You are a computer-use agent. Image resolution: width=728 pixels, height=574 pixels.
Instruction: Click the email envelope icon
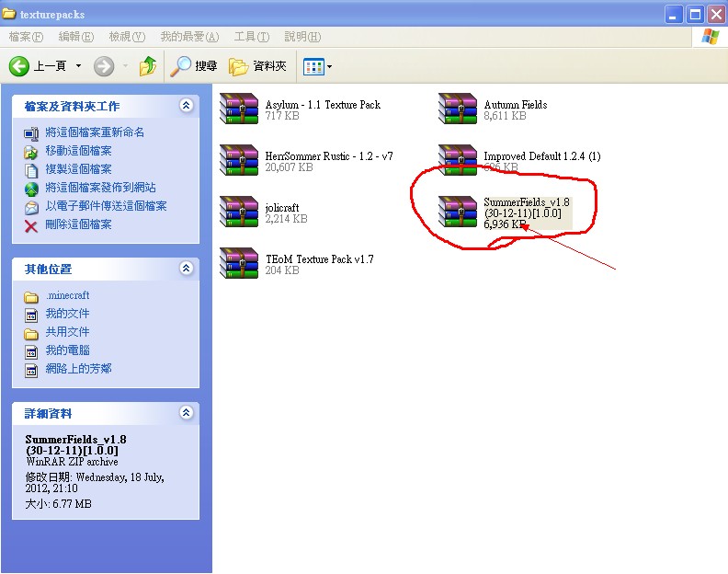(x=31, y=208)
